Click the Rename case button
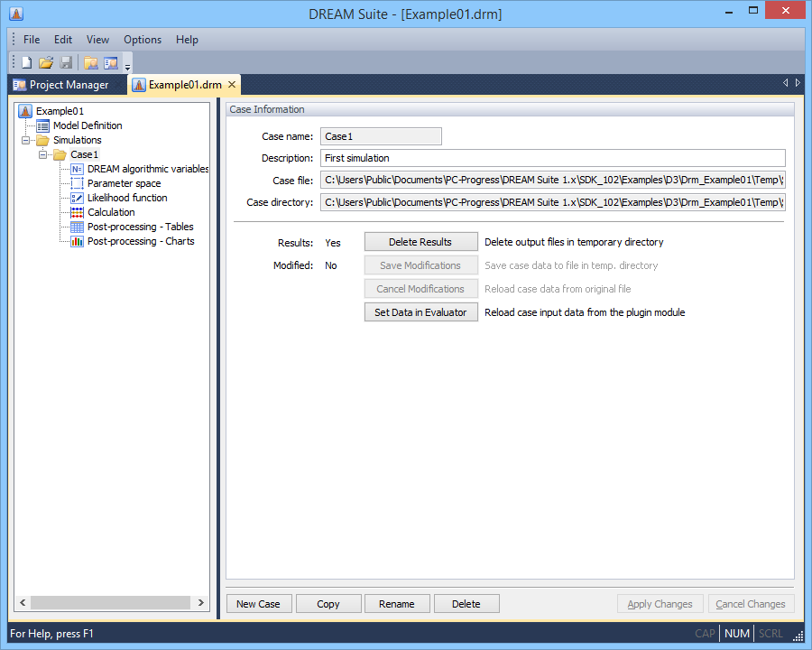 pos(397,604)
